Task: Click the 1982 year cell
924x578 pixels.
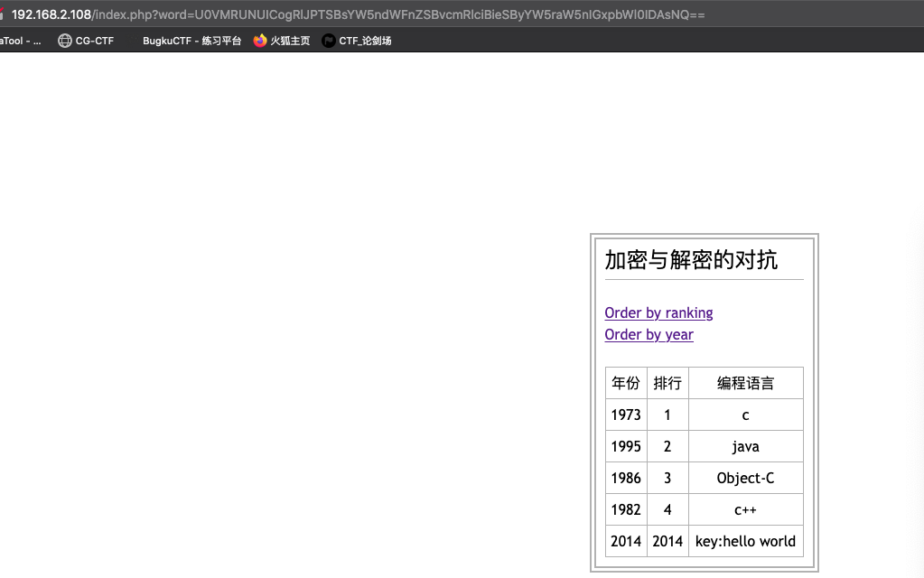Action: [626, 509]
